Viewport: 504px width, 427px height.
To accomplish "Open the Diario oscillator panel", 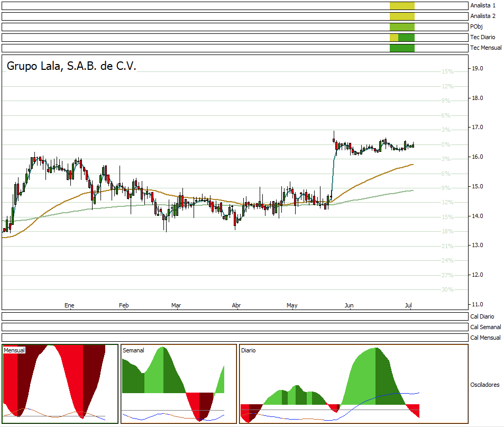I will coord(354,384).
